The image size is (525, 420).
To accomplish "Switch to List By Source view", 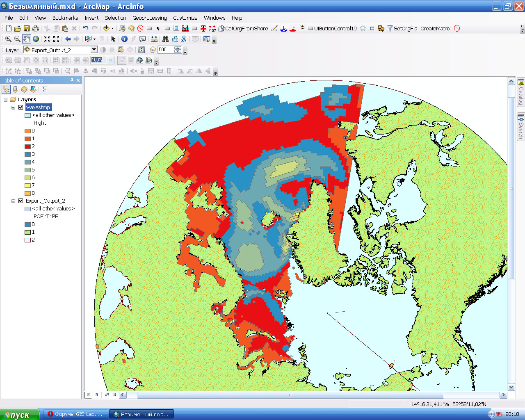I will point(15,89).
